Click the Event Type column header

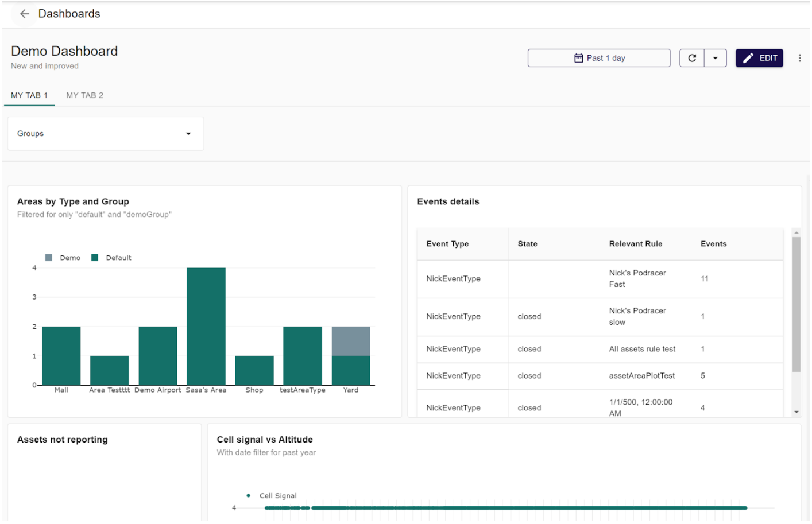447,244
